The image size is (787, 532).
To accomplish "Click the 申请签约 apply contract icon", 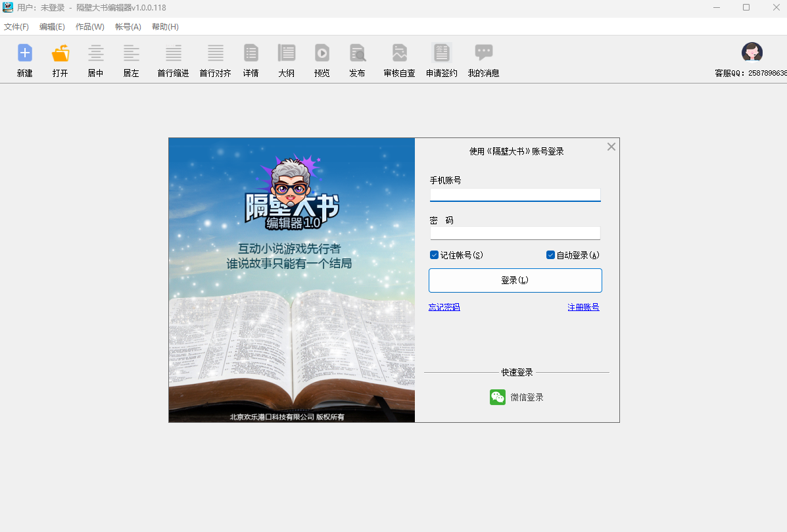I will click(x=442, y=53).
